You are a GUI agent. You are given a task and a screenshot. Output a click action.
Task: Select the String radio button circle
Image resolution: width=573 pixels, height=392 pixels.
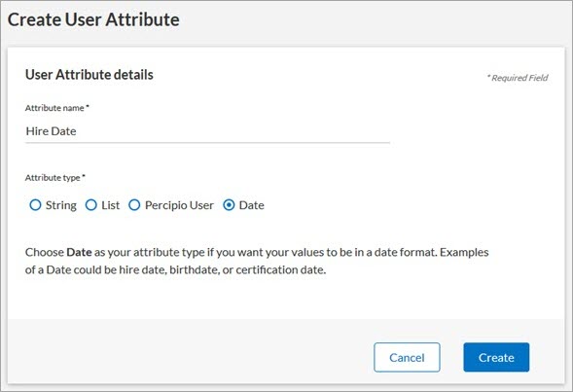pyautogui.click(x=35, y=205)
